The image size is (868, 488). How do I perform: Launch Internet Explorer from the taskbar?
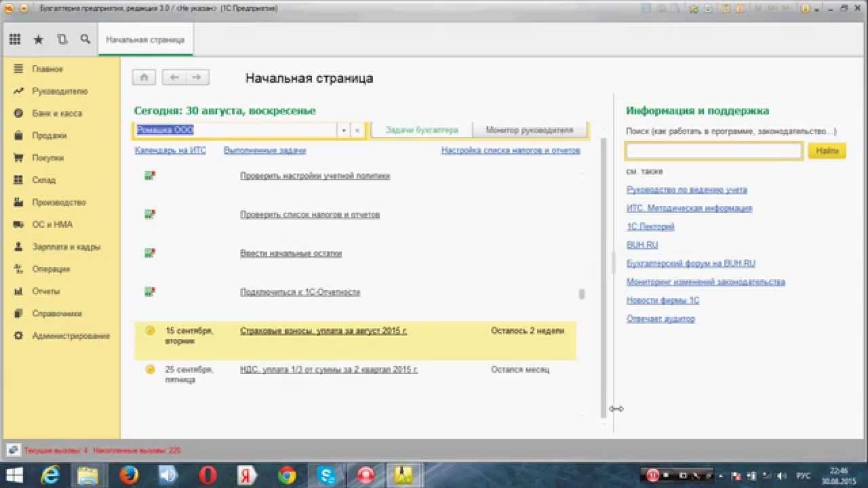(50, 475)
